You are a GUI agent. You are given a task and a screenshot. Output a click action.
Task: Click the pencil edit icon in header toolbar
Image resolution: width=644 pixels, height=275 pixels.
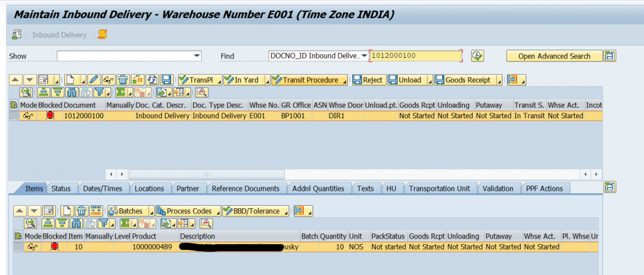pos(94,80)
